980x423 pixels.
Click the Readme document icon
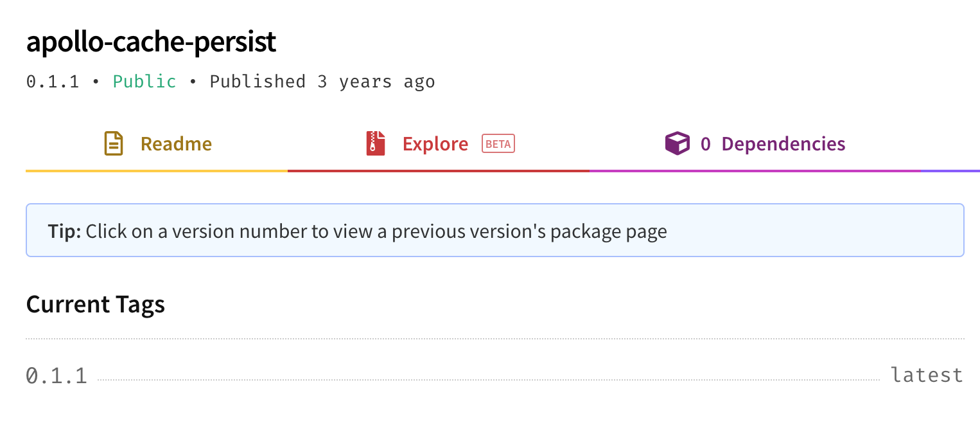114,143
